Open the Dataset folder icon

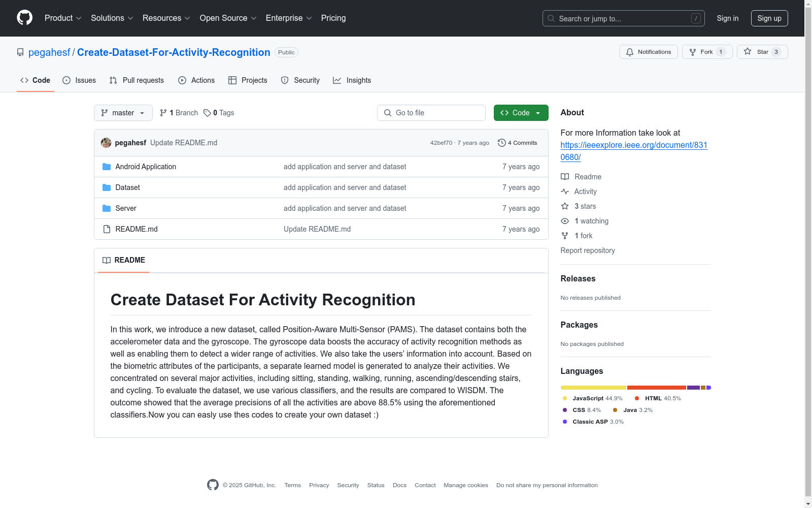click(107, 187)
